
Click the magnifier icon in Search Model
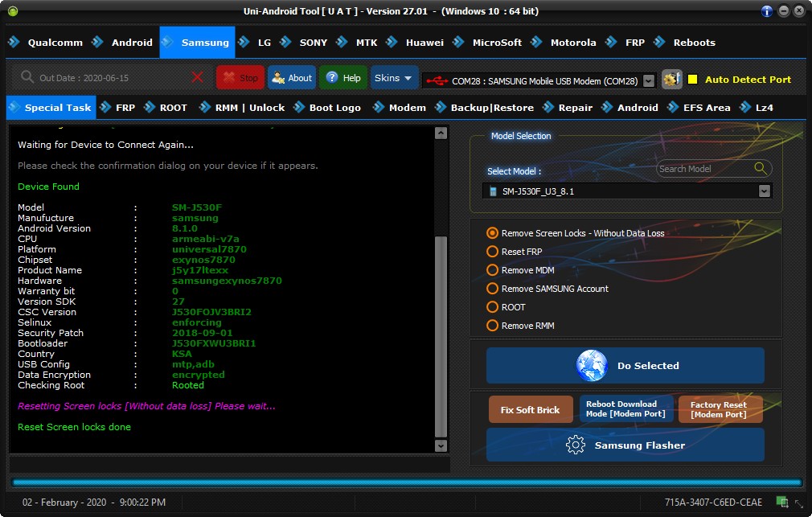760,168
